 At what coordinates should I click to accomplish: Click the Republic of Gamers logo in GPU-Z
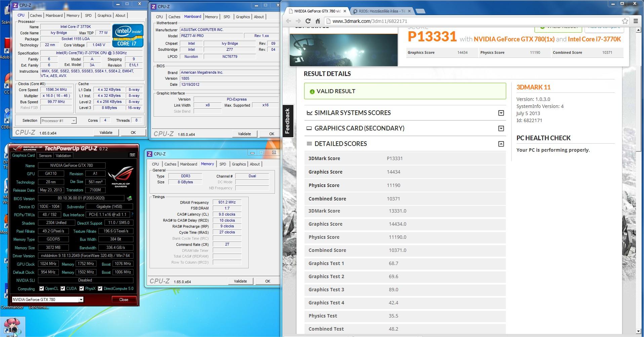click(121, 176)
